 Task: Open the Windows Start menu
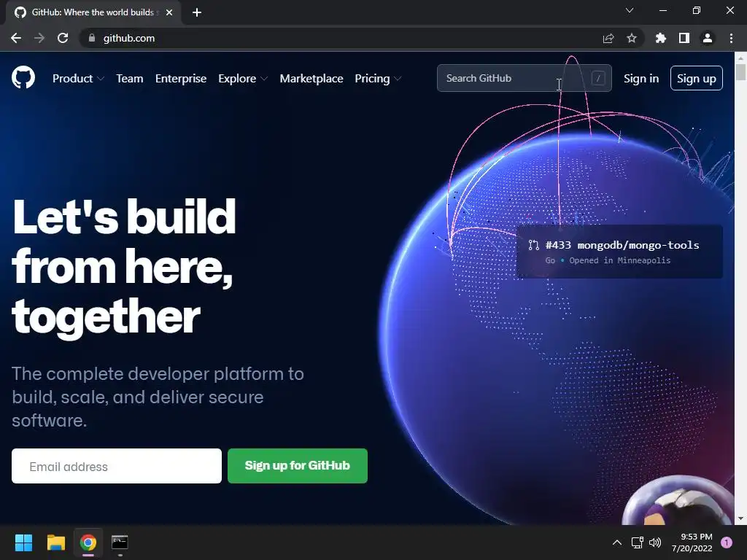click(x=23, y=542)
